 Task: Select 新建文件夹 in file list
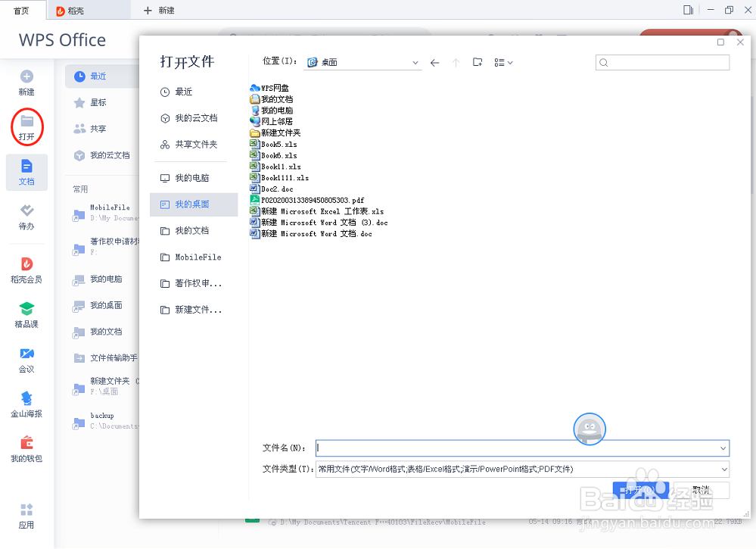click(275, 133)
